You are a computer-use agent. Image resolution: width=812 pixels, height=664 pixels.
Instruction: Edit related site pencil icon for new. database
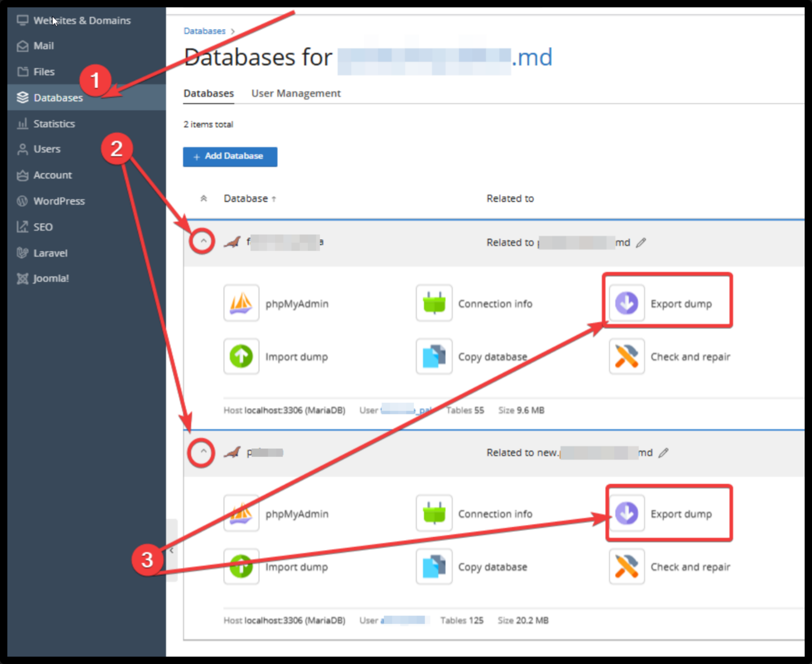(x=663, y=453)
